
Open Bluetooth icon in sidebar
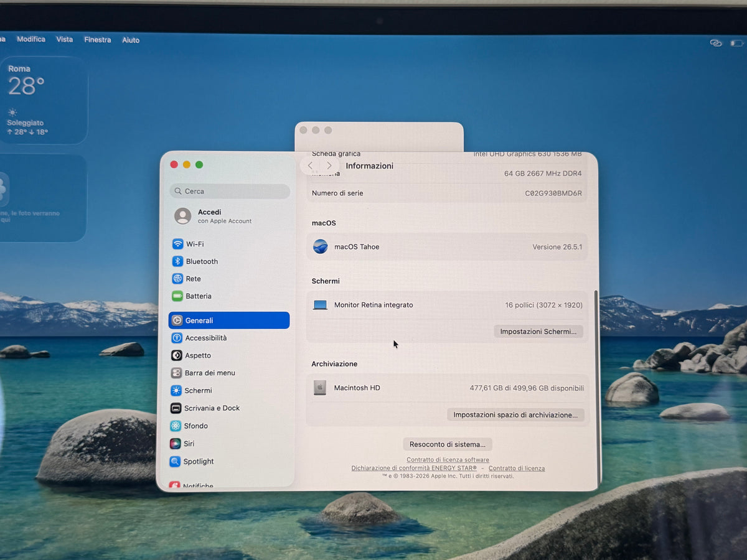[177, 261]
